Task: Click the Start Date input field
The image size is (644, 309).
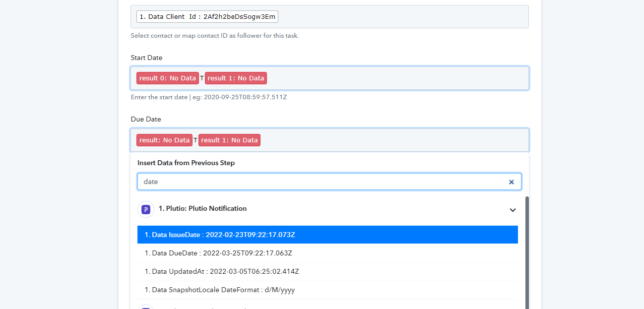Action: (x=329, y=78)
